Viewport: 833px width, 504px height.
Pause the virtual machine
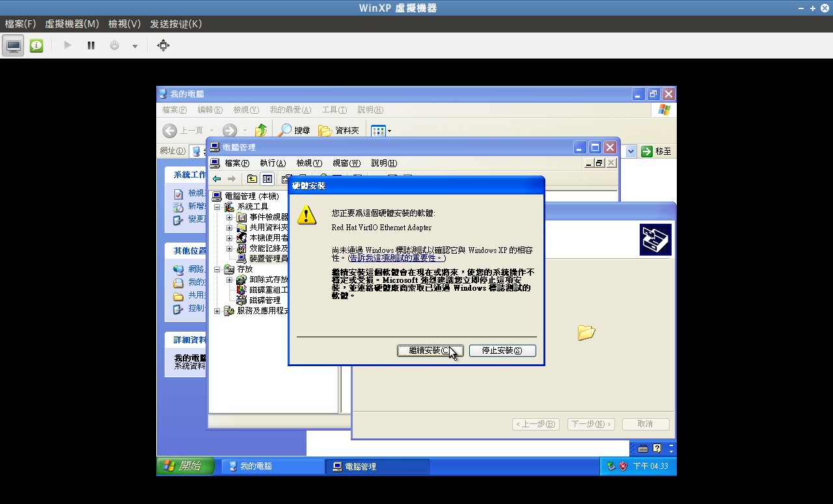(91, 46)
